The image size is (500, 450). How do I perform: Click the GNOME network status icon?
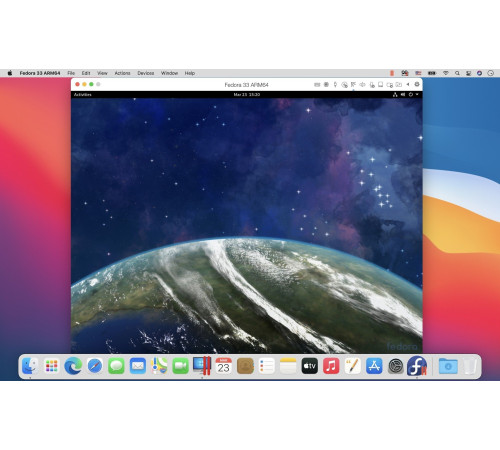(395, 95)
